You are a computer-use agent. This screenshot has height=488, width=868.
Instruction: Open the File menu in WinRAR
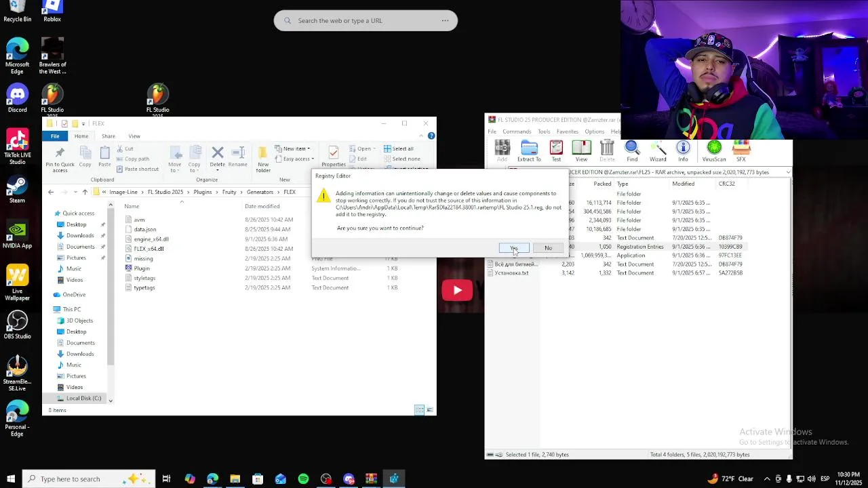coord(492,131)
